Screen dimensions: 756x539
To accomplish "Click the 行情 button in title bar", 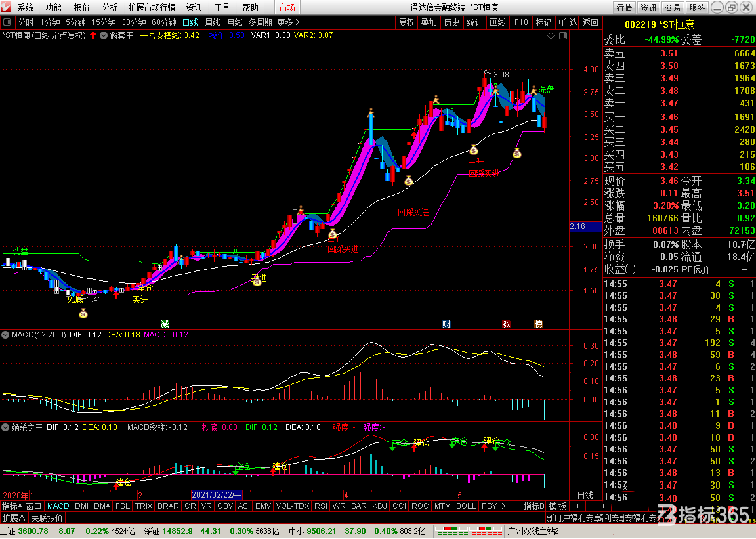I will pyautogui.click(x=624, y=7).
